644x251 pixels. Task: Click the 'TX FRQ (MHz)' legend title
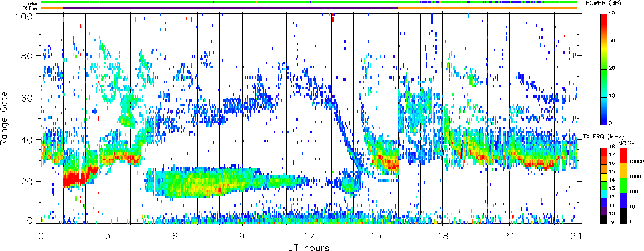pos(603,136)
